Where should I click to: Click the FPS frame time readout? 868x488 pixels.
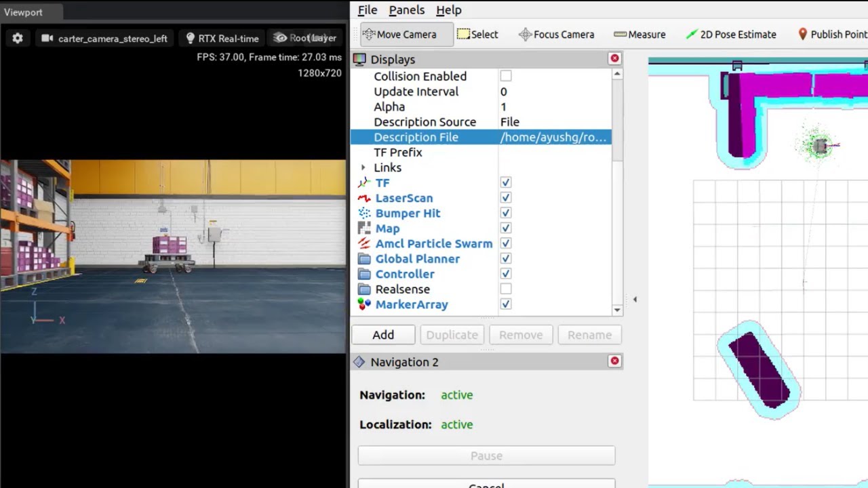coord(269,58)
